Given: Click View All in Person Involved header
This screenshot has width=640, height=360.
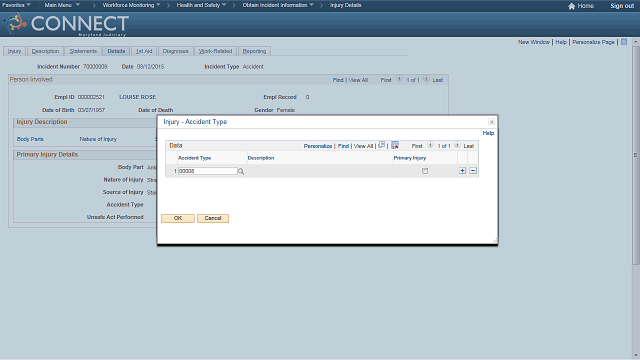Looking at the screenshot, I should pos(358,80).
